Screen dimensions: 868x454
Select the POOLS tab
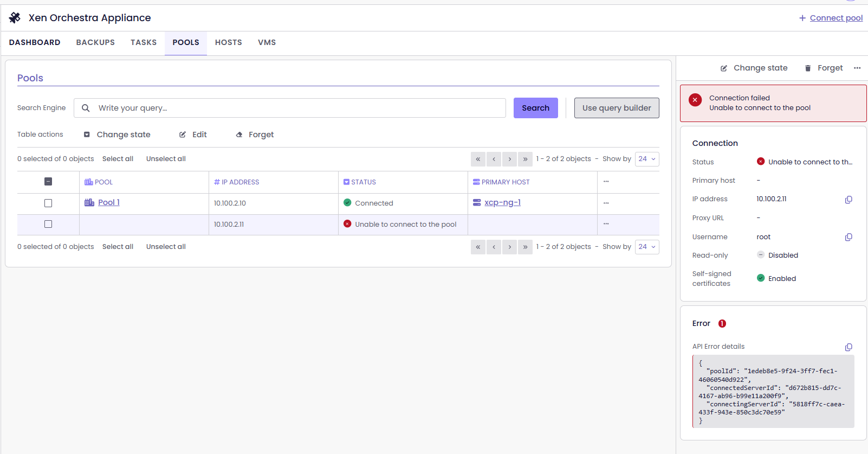click(x=186, y=42)
